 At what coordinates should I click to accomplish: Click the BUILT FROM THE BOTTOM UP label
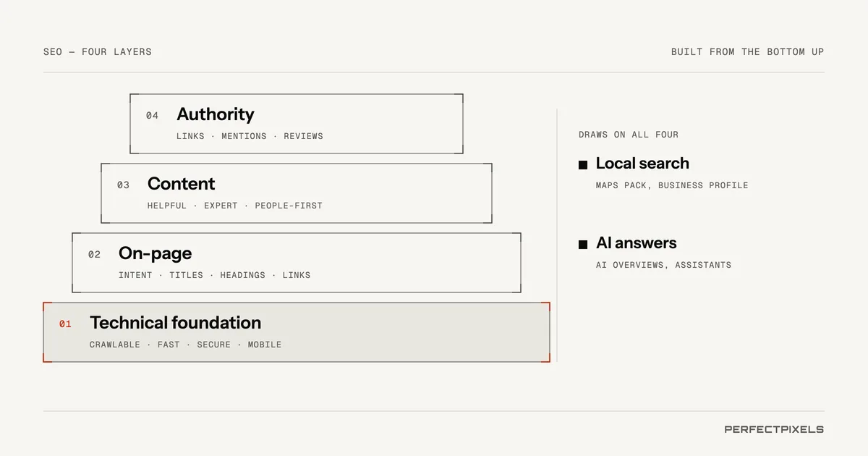click(748, 52)
